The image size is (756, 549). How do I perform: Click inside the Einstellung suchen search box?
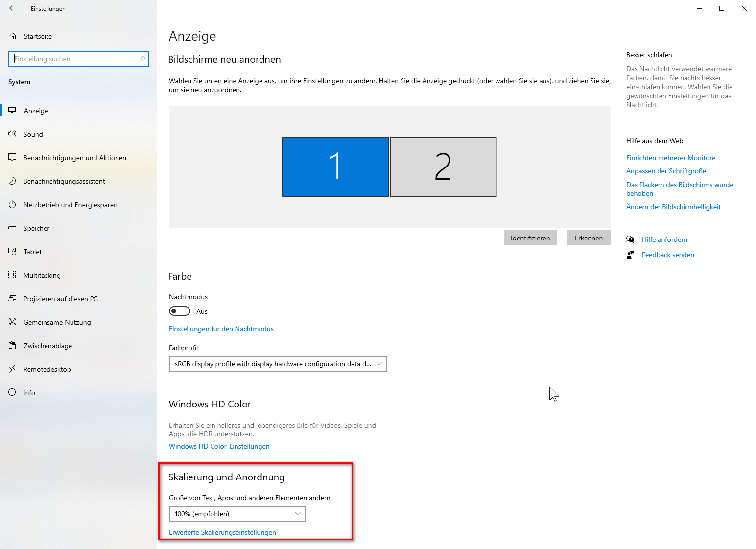click(x=78, y=59)
